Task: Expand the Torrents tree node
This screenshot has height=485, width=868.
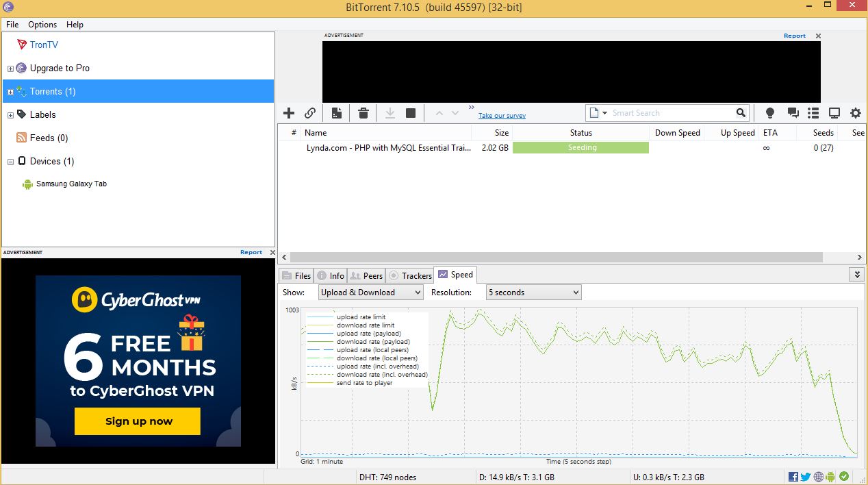Action: point(10,92)
